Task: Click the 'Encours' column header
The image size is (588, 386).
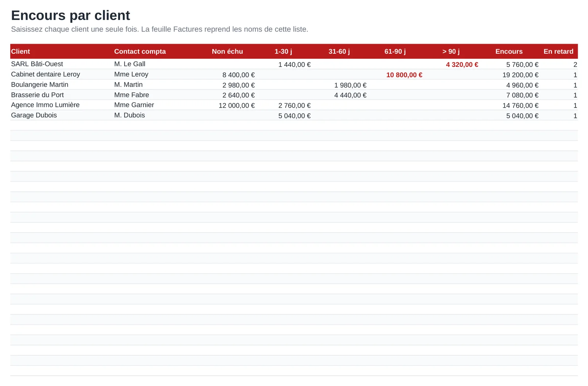Action: click(509, 51)
